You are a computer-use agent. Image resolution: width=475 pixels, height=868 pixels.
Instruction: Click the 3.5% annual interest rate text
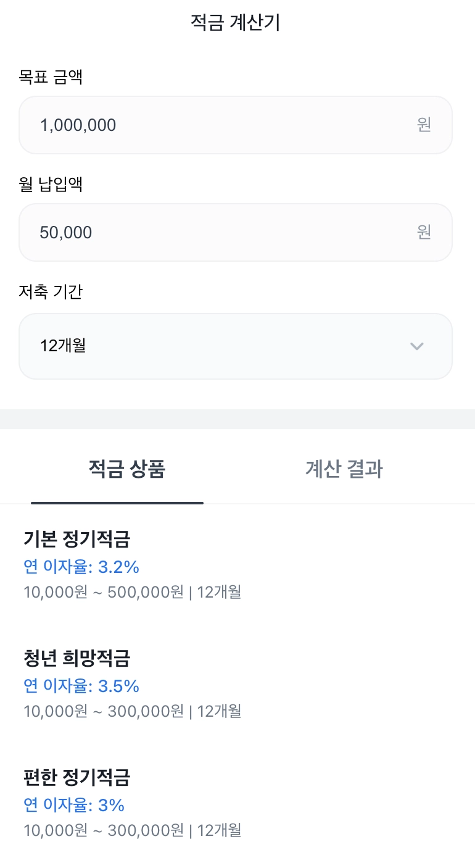pos(81,686)
